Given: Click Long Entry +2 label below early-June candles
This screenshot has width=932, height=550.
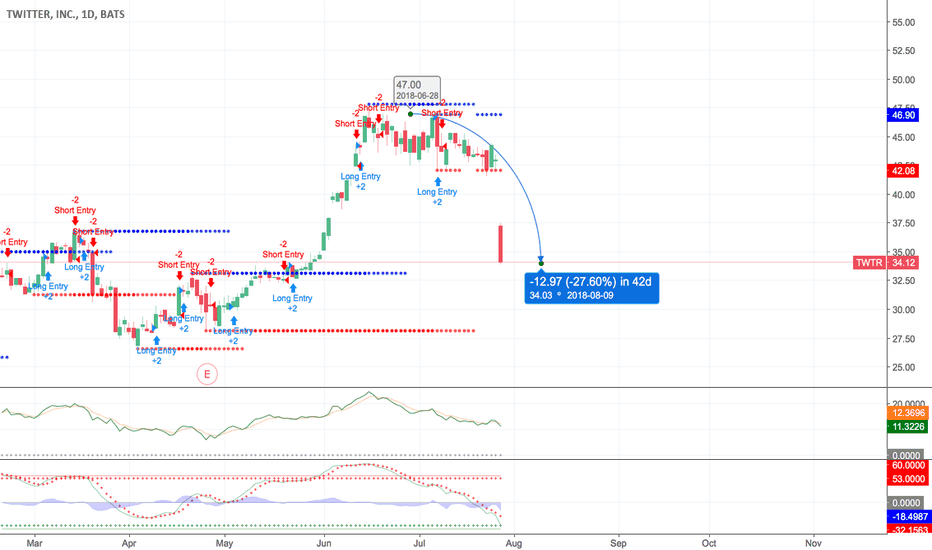Looking at the screenshot, I should [x=360, y=181].
